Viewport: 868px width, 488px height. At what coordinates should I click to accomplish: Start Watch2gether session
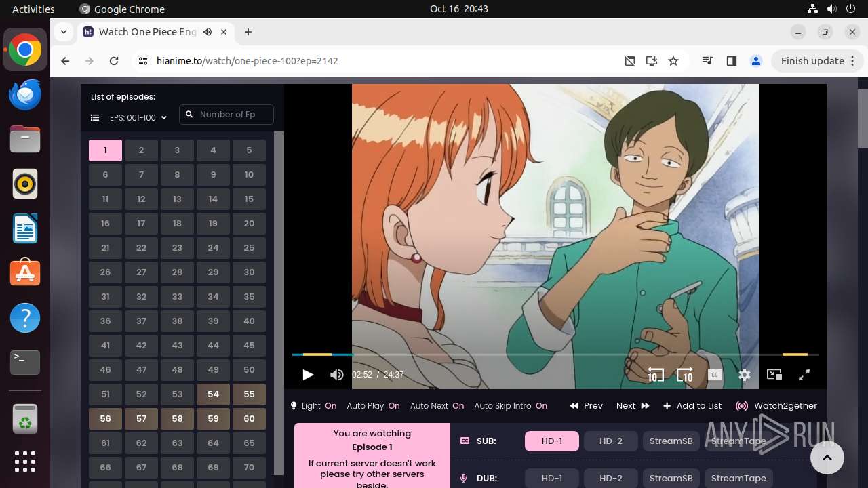776,406
